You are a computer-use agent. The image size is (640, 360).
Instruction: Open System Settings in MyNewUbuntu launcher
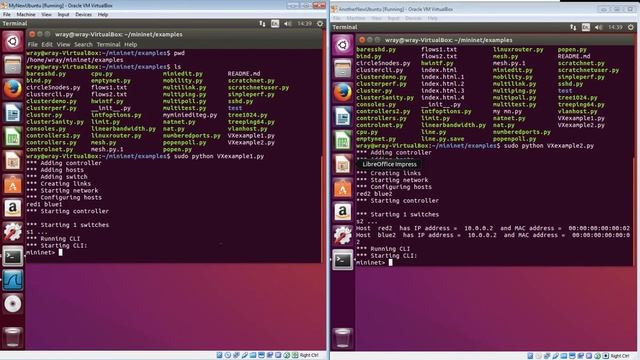point(13,232)
